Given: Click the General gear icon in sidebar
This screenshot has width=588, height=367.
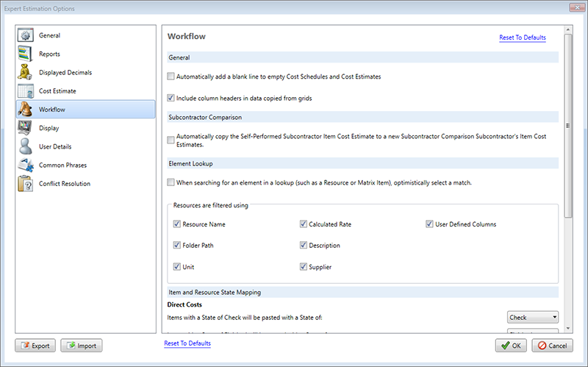Looking at the screenshot, I should (26, 35).
